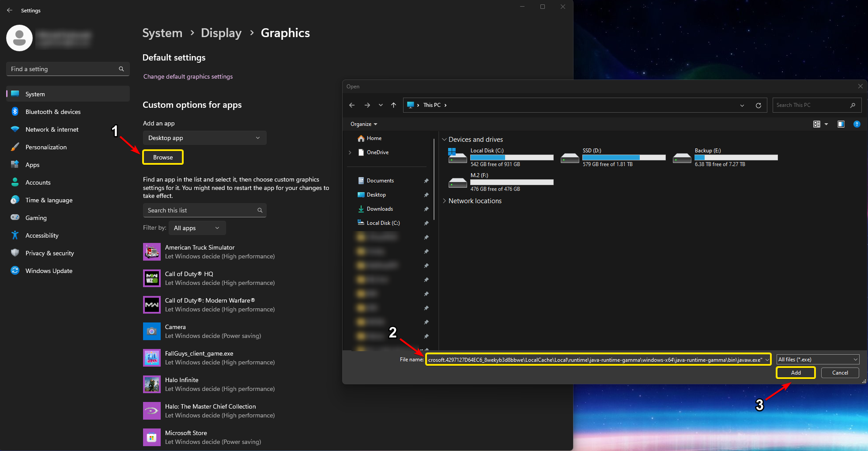
Task: Click the Search This PC field
Action: pos(817,105)
